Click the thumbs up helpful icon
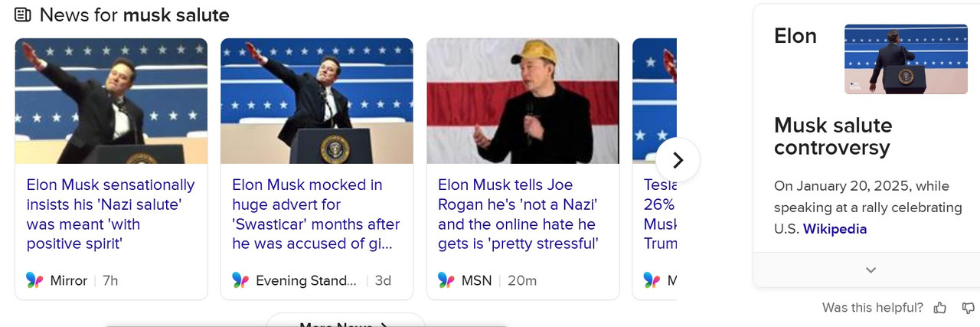The height and width of the screenshot is (327, 980). (x=940, y=308)
